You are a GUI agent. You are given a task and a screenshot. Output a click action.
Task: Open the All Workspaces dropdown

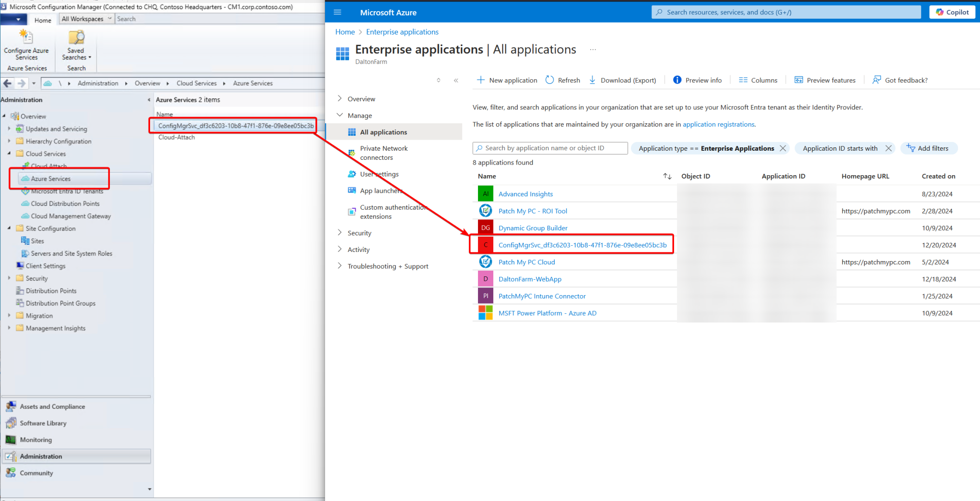86,19
